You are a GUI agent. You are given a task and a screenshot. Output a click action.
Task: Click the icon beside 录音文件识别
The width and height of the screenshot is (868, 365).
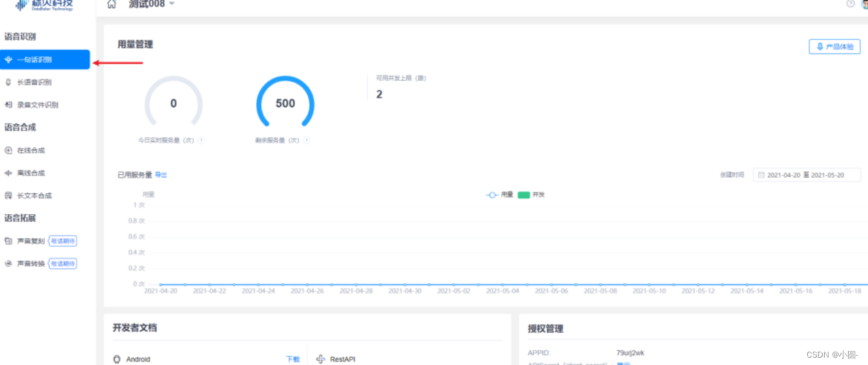tap(9, 105)
